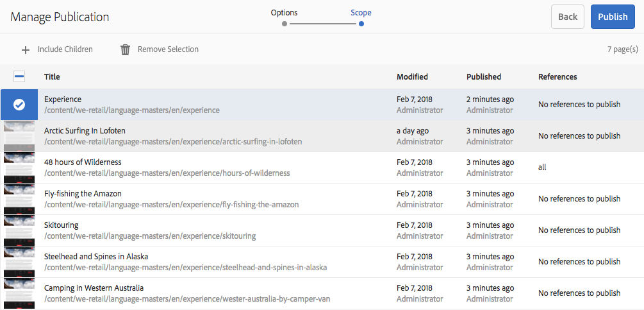The width and height of the screenshot is (644, 310).
Task: Click the plus icon for Include Children
Action: pyautogui.click(x=26, y=49)
